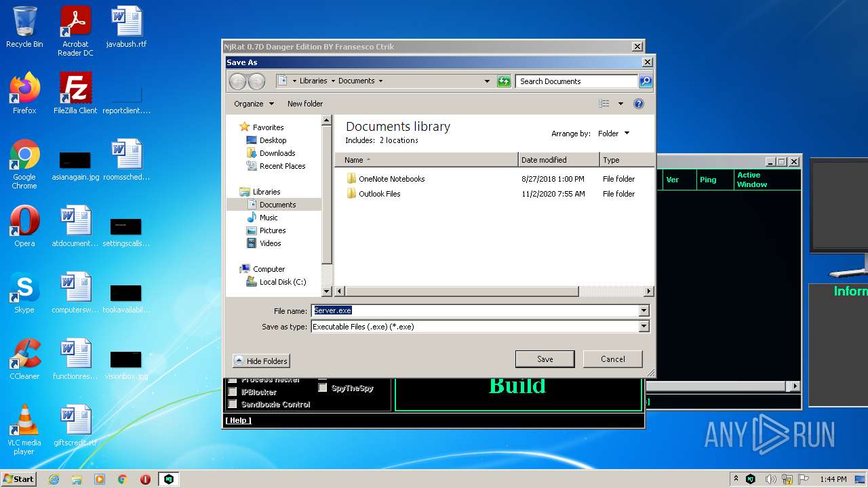Screen dimensions: 868x488
Task: Open CCleaner desktop shortcut
Action: pyautogui.click(x=24, y=359)
